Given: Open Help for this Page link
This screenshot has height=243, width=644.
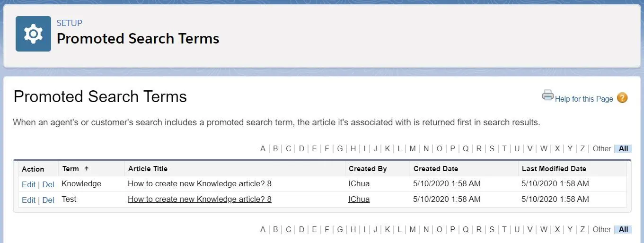Looking at the screenshot, I should tap(584, 99).
